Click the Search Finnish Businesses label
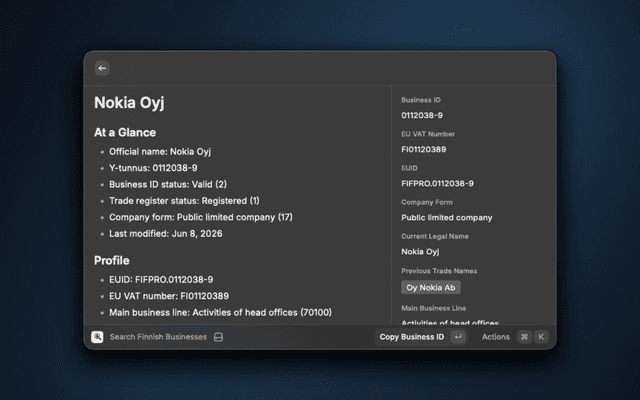Viewport: 640px width, 400px height. point(158,337)
